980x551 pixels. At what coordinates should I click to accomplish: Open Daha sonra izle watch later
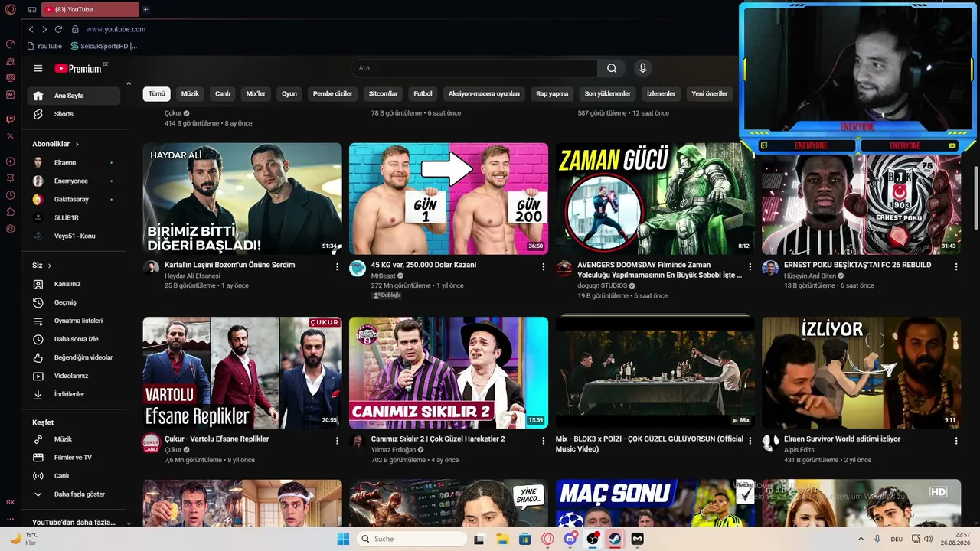(73, 339)
